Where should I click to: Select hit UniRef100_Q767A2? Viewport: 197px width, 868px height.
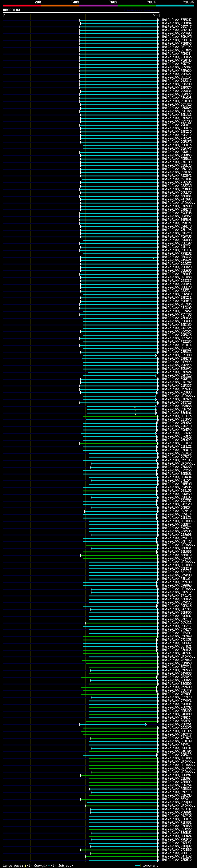176,382
